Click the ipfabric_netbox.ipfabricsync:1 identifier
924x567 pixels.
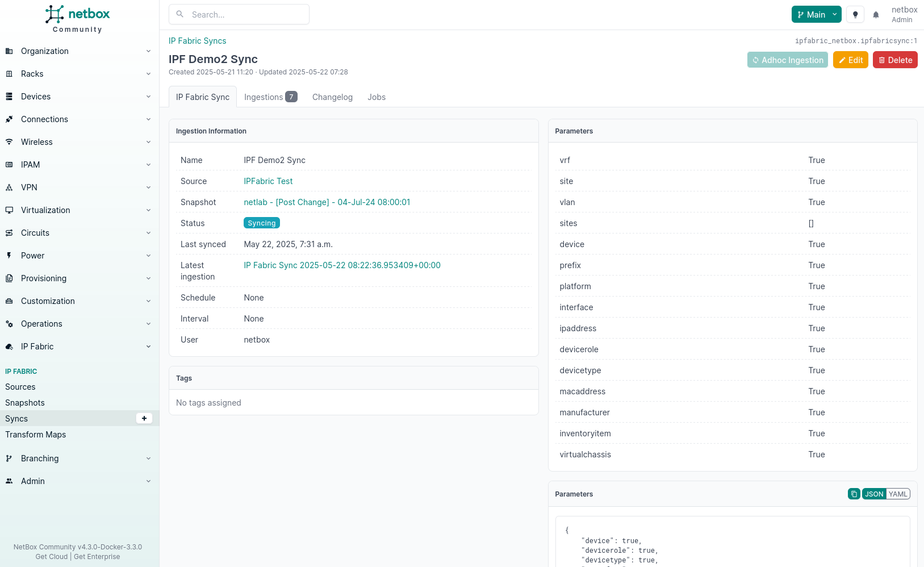[x=856, y=41]
